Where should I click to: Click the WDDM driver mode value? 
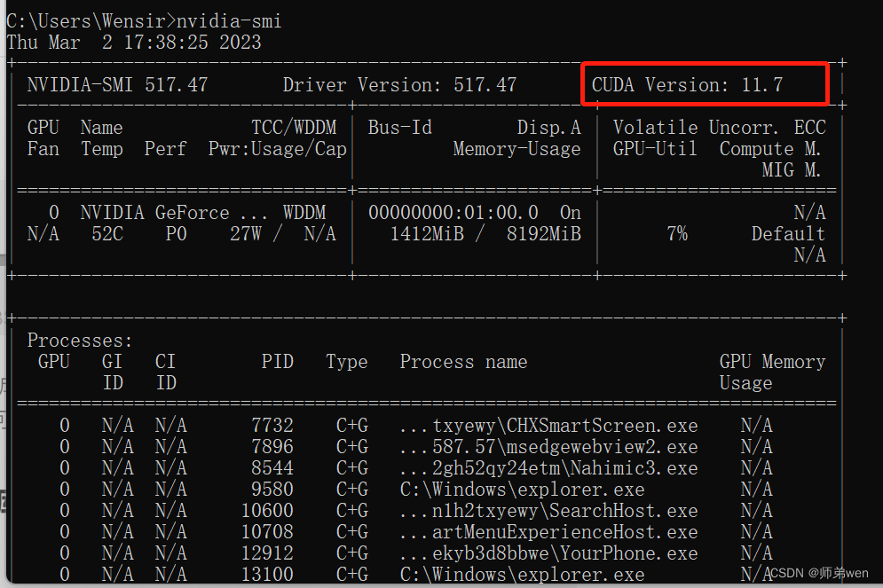[304, 213]
